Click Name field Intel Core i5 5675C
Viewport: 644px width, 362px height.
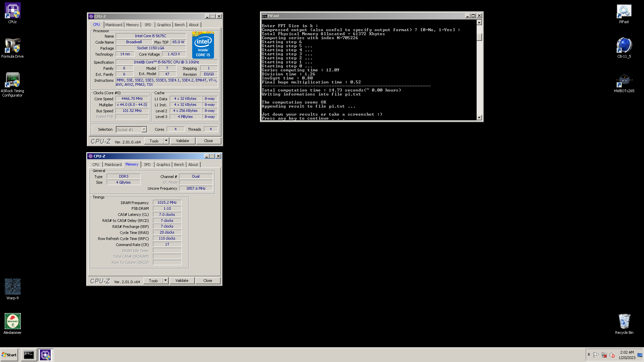(x=151, y=36)
